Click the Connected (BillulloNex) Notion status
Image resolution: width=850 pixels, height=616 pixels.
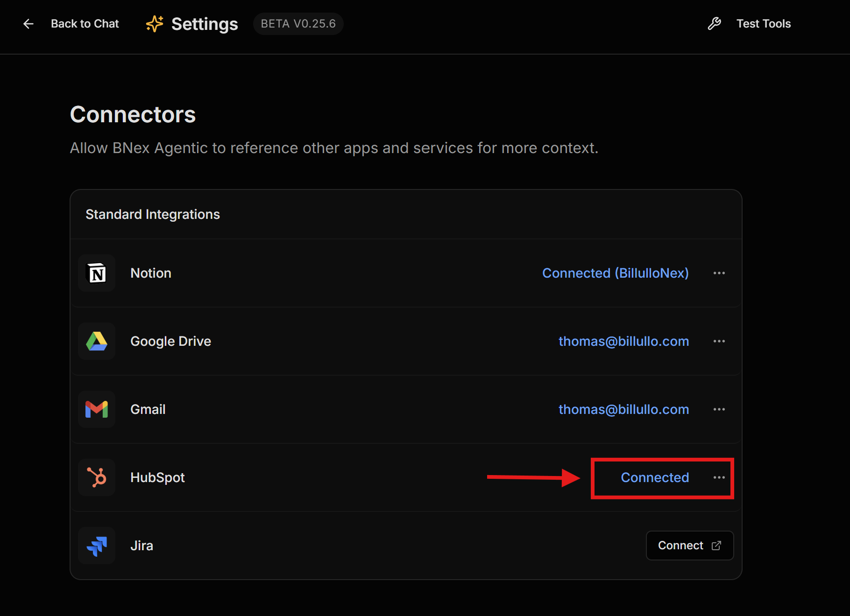(x=615, y=273)
